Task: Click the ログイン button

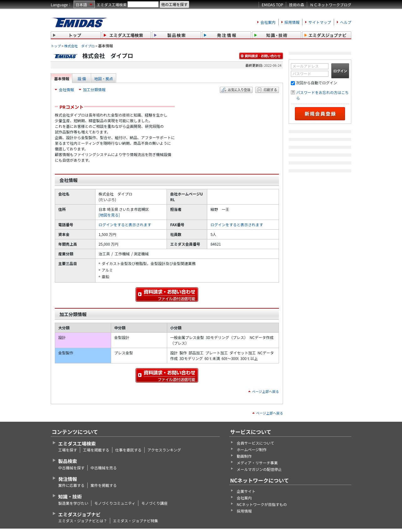Action: tap(340, 71)
